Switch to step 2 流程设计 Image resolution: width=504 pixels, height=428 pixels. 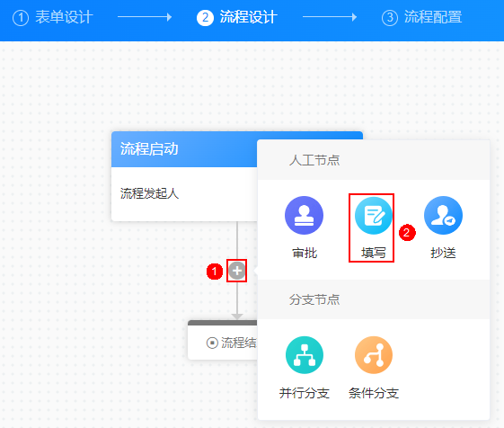click(237, 17)
